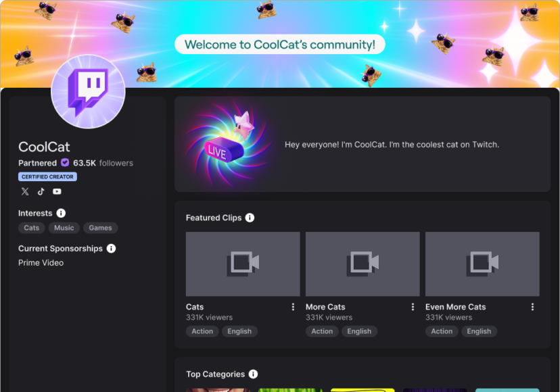This screenshot has width=560, height=392.
Task: Click 331K viewers under Even More Cats
Action: [448, 317]
